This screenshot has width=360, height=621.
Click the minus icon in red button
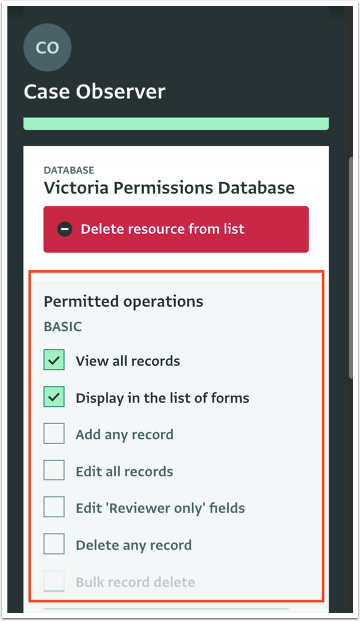click(x=65, y=229)
